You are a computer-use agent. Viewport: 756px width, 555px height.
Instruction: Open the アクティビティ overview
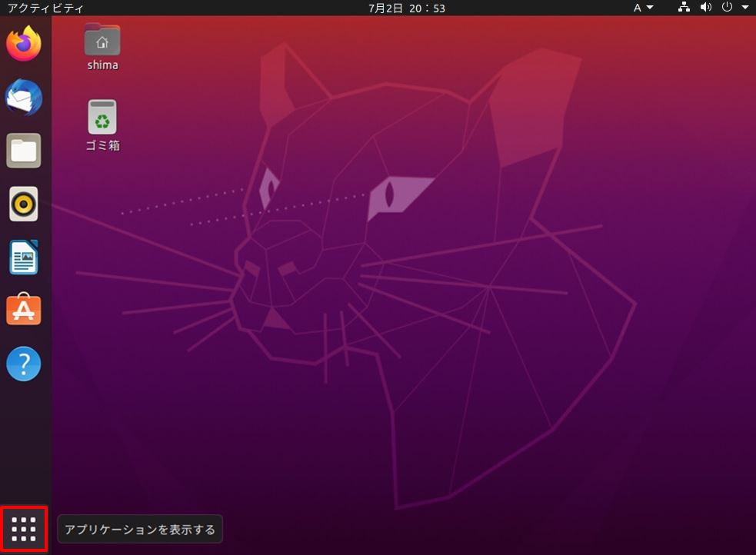tap(45, 8)
